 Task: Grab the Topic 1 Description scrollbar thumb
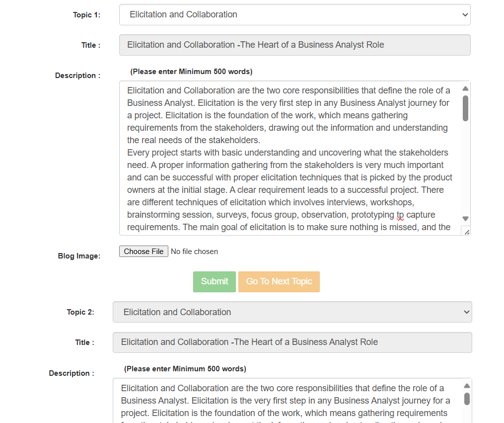(x=465, y=108)
